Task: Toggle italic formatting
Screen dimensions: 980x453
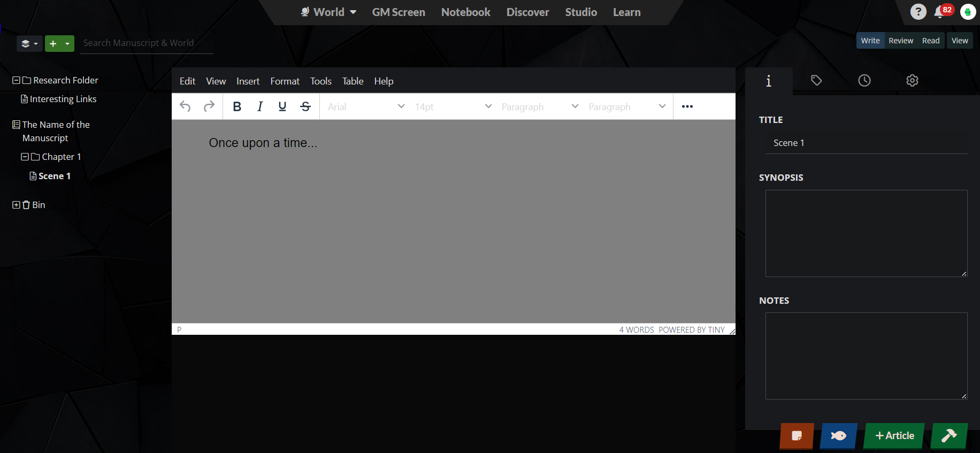Action: point(260,106)
